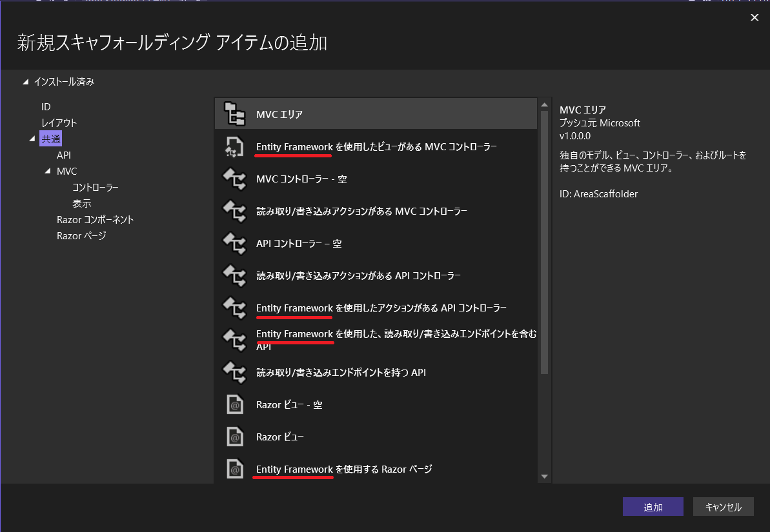This screenshot has width=770, height=532.
Task: Select the Razor ビュー - 空 icon
Action: pos(235,404)
